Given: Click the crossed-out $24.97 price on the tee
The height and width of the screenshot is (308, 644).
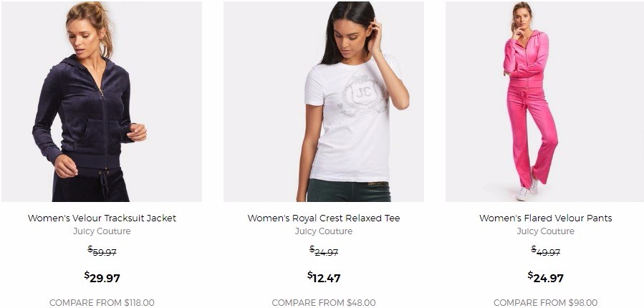Looking at the screenshot, I should pos(324,251).
